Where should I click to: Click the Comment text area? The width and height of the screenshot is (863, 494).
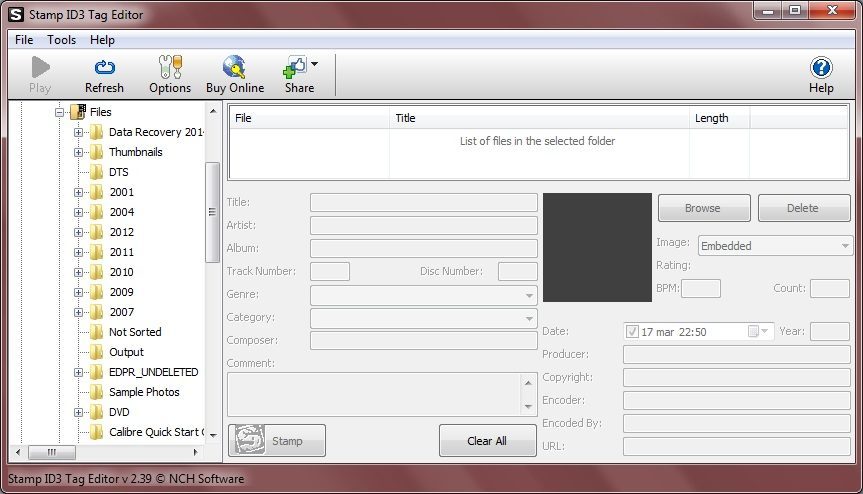coord(374,394)
